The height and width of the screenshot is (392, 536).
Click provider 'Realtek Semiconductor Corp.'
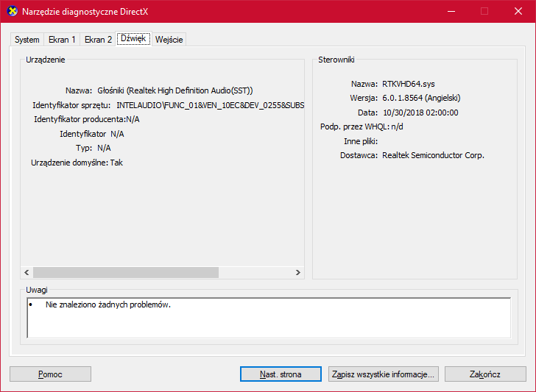click(433, 155)
